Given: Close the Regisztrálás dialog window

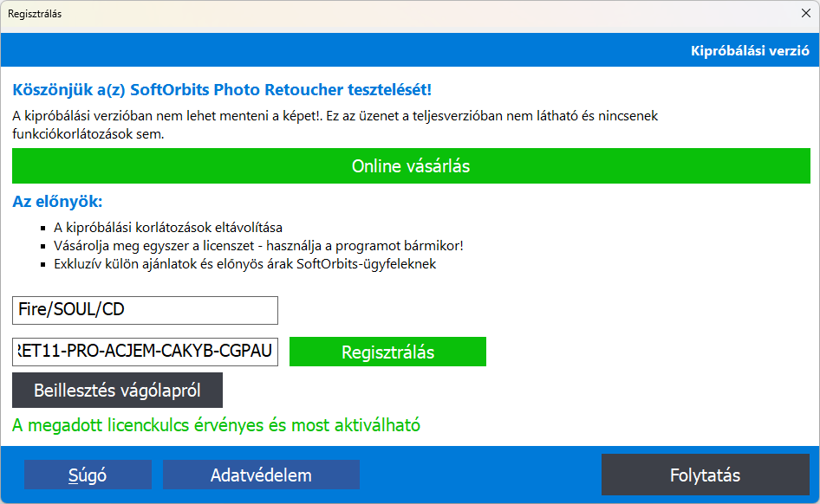Looking at the screenshot, I should [x=806, y=13].
